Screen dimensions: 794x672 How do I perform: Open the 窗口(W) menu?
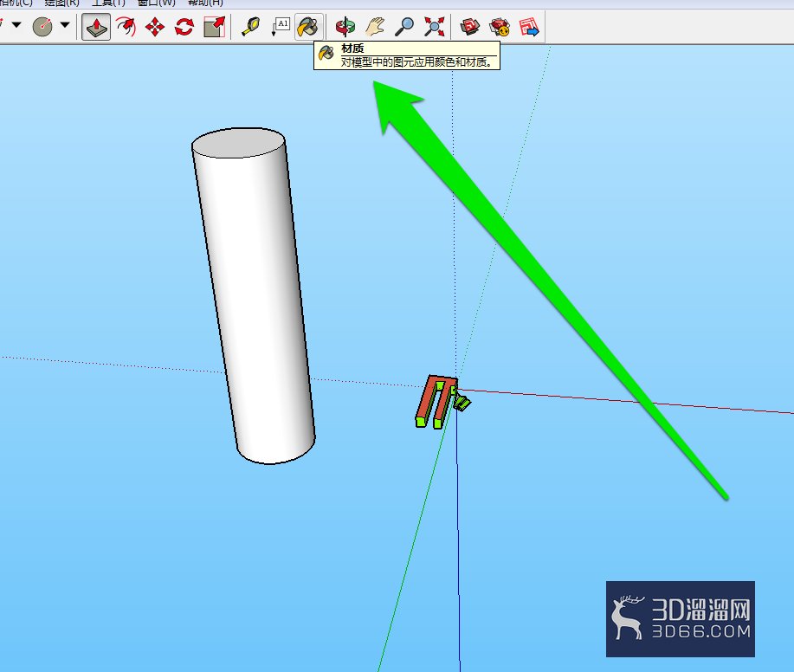tap(157, 3)
